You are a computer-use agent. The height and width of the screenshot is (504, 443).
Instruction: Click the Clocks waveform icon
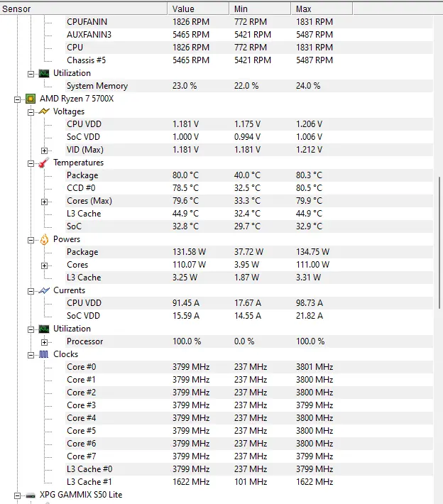[x=44, y=354]
